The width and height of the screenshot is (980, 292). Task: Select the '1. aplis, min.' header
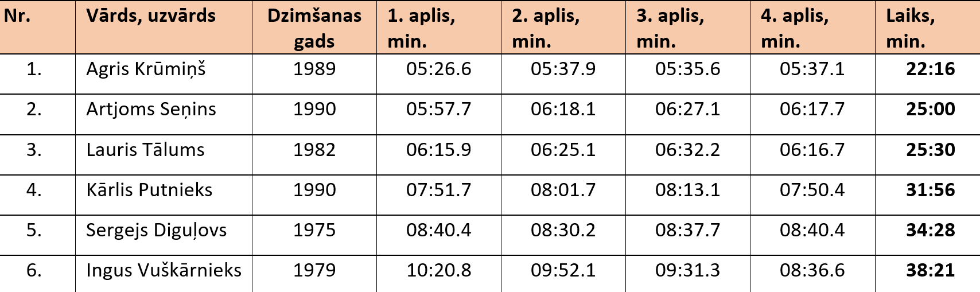[x=421, y=28]
